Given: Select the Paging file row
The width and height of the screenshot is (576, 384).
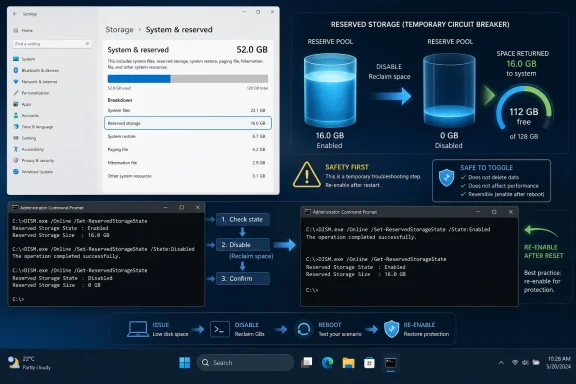Looking at the screenshot, I should coord(187,150).
